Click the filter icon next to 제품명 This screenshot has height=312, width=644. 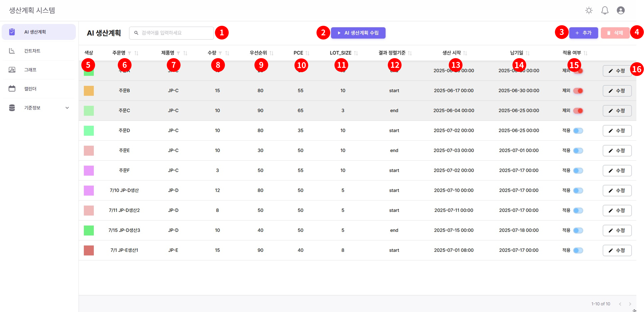click(x=178, y=53)
